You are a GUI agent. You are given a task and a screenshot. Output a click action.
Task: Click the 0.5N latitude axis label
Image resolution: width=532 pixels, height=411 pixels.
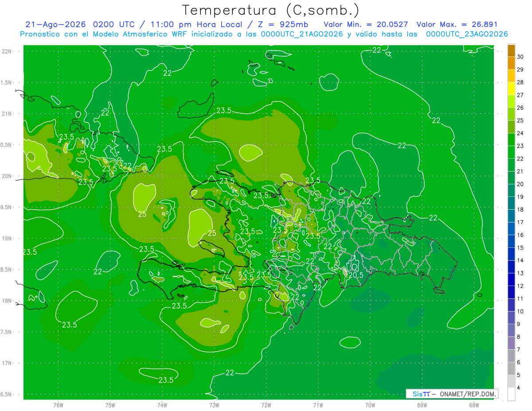pos(7,145)
